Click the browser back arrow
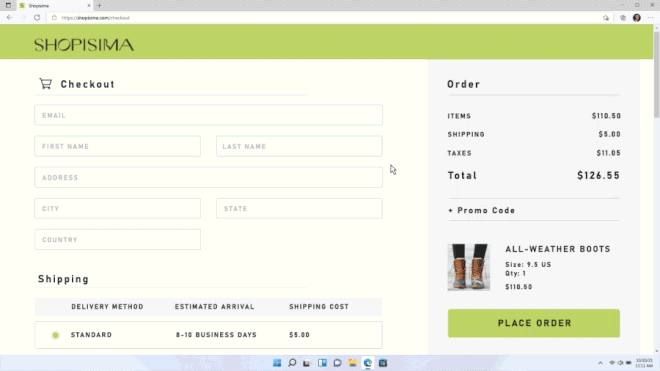The image size is (660, 371). point(9,18)
